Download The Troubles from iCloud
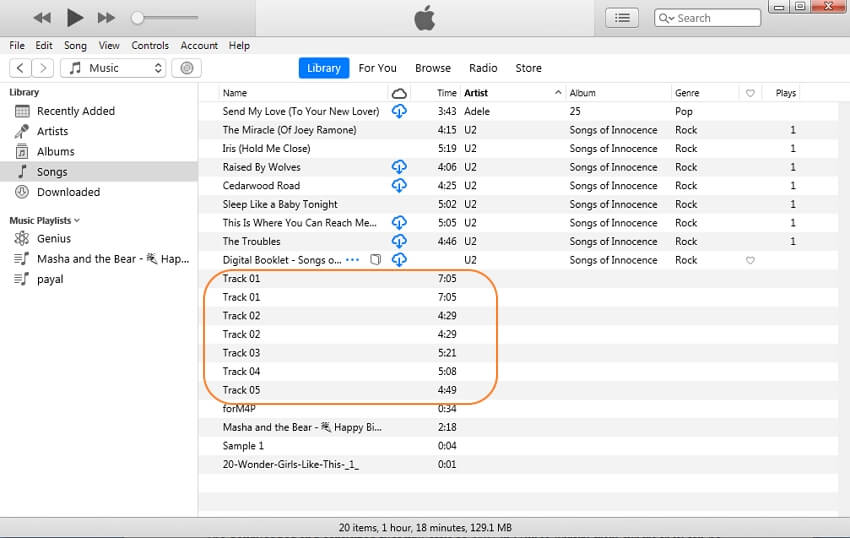850x538 pixels. point(400,241)
